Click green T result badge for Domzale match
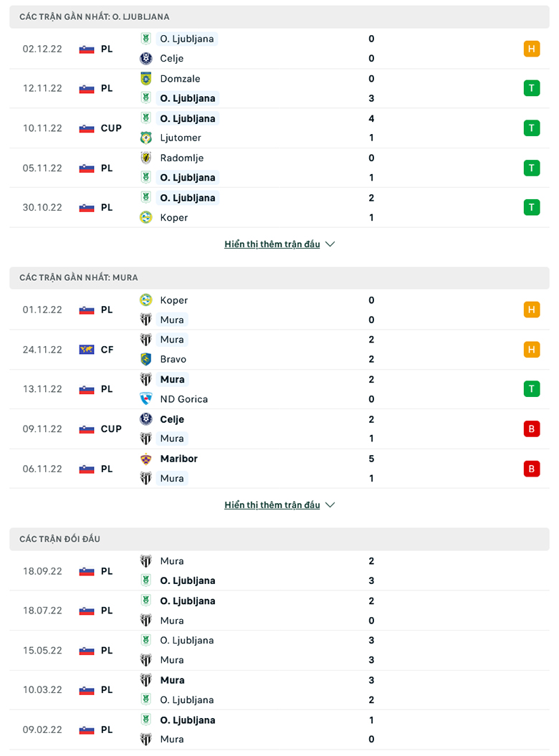Image resolution: width=559 pixels, height=756 pixels. [x=532, y=88]
